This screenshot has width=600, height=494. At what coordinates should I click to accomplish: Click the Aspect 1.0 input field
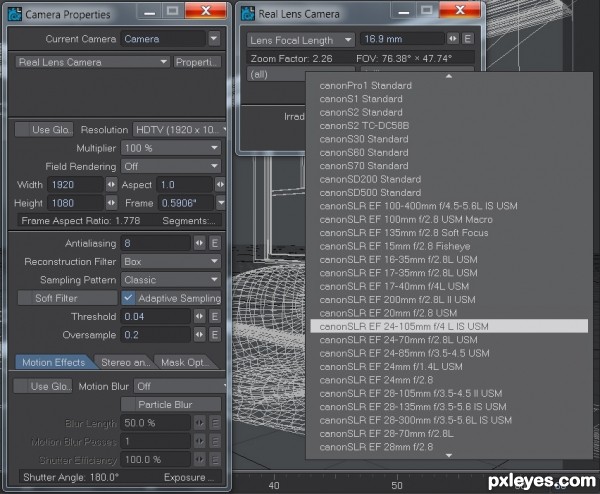(185, 185)
